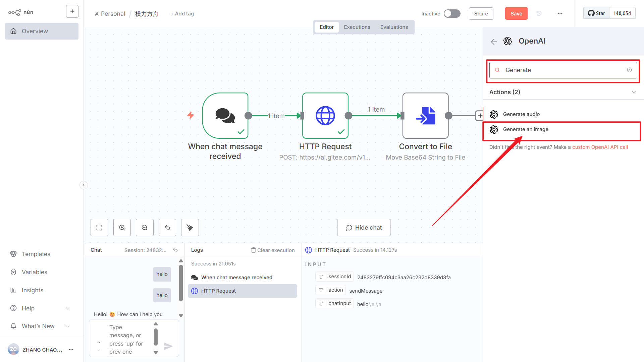Click the send message arrow in chat
This screenshot has height=362, width=644.
[168, 346]
